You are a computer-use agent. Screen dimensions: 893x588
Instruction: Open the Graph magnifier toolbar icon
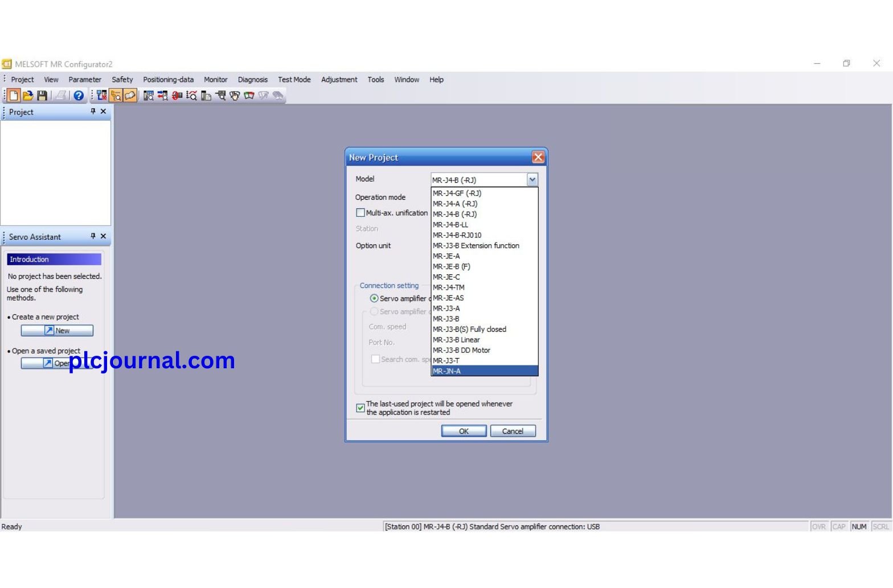pos(191,96)
